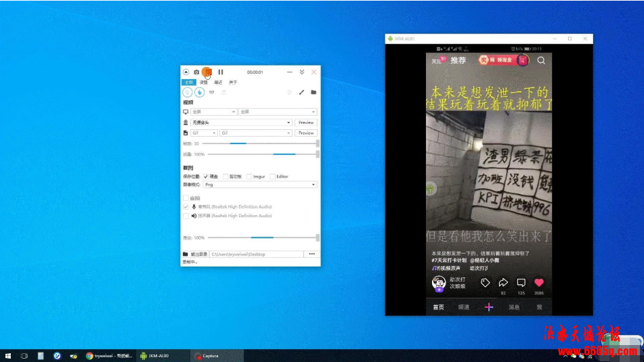The height and width of the screenshot is (362, 644).
Task: Pause the recording in Captura
Action: (x=221, y=72)
